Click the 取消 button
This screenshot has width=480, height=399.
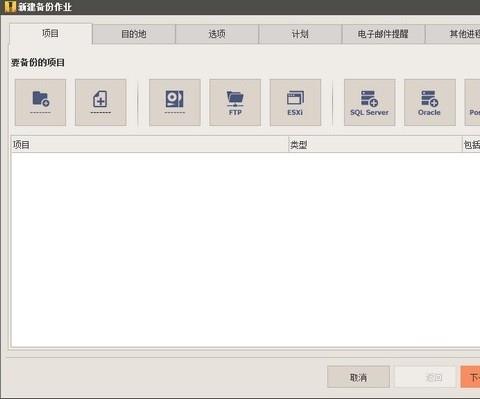coord(358,377)
